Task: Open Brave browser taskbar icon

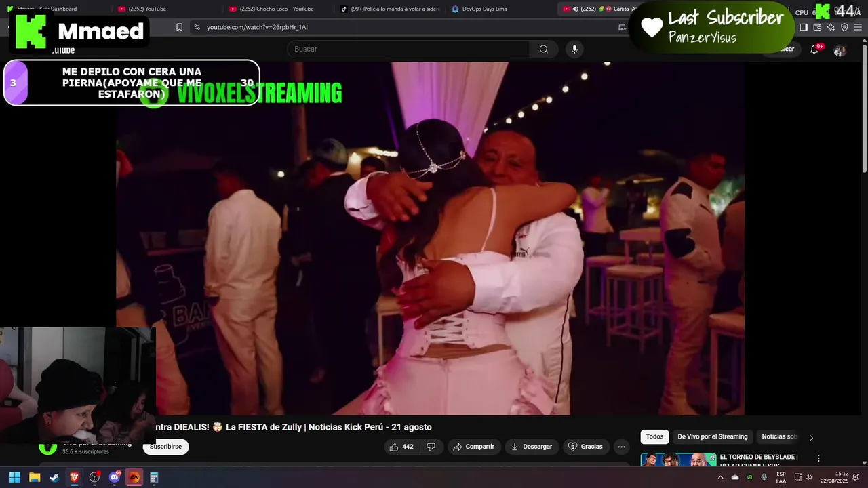Action: pos(75,477)
